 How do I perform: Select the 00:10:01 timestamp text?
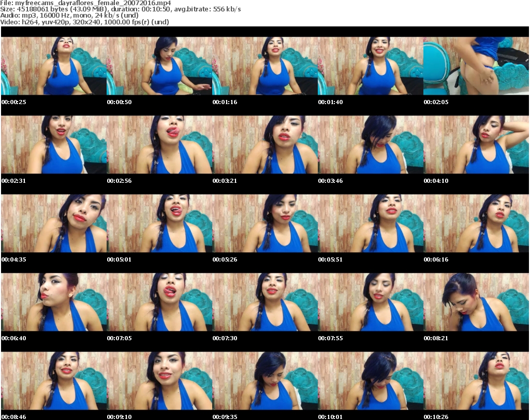pyautogui.click(x=331, y=417)
